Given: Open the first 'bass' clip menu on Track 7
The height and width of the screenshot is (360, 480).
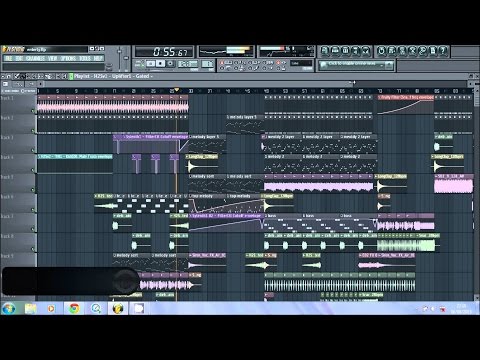Looking at the screenshot, I should click(x=266, y=216).
